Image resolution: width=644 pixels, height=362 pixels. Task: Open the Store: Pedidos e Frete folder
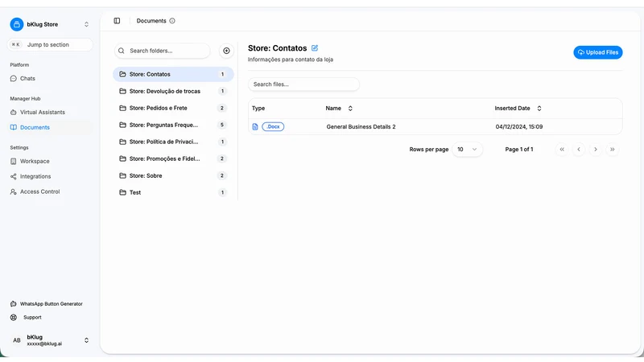[173, 108]
